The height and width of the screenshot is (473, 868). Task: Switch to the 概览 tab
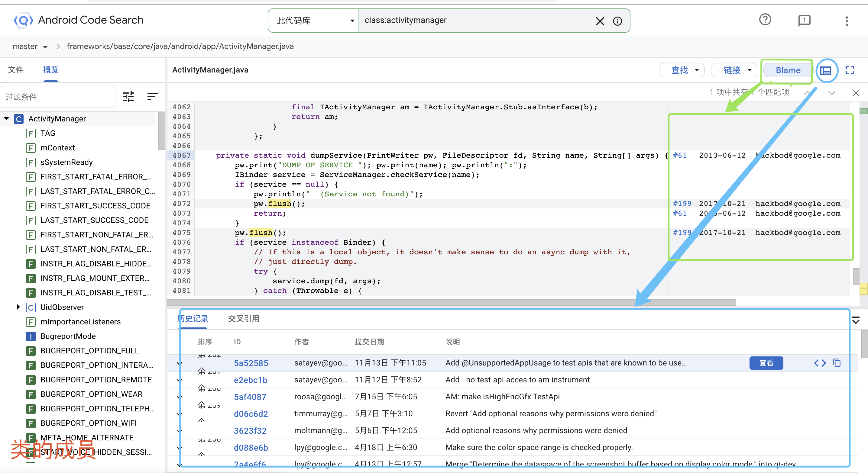point(50,70)
